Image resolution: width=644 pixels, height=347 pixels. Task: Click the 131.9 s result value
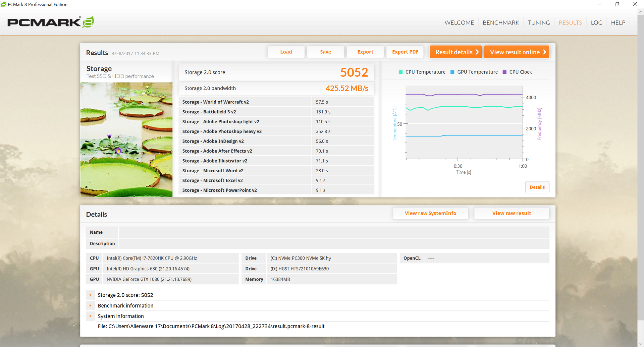click(x=323, y=112)
